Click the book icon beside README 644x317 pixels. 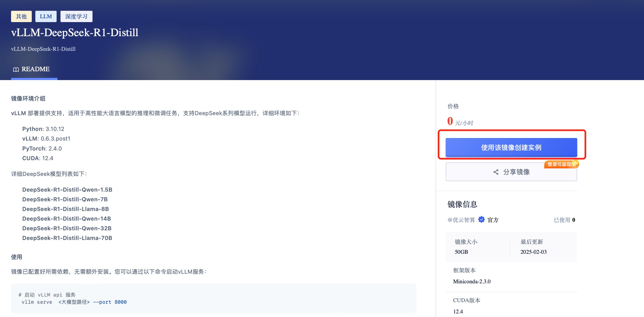pyautogui.click(x=16, y=69)
